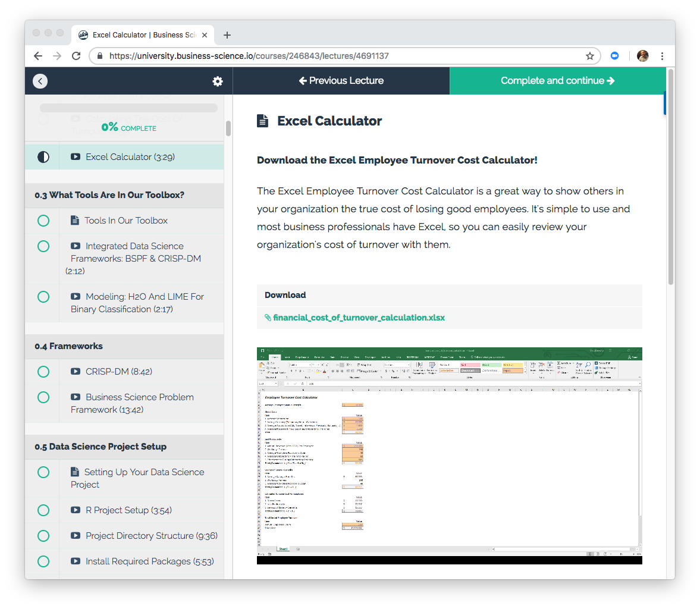Toggle completion circle for Tools In Our Toolbox
This screenshot has height=609, width=700.
(x=43, y=221)
